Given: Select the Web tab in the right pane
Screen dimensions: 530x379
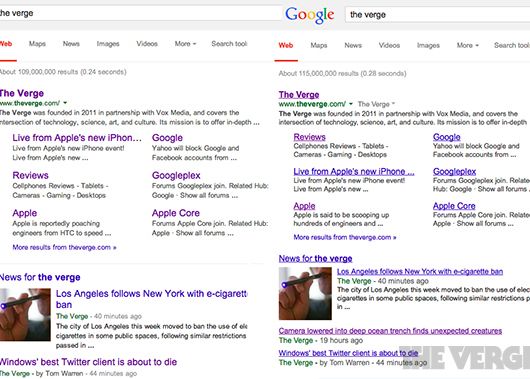Looking at the screenshot, I should click(286, 45).
